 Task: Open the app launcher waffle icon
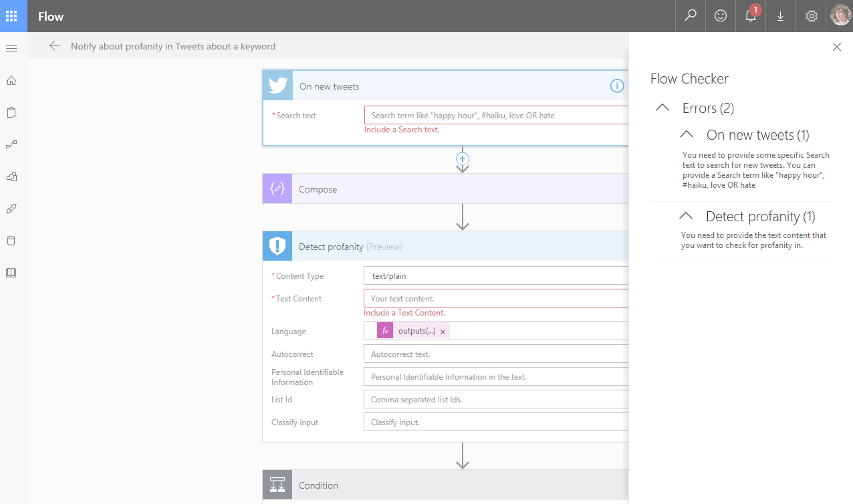(x=11, y=16)
